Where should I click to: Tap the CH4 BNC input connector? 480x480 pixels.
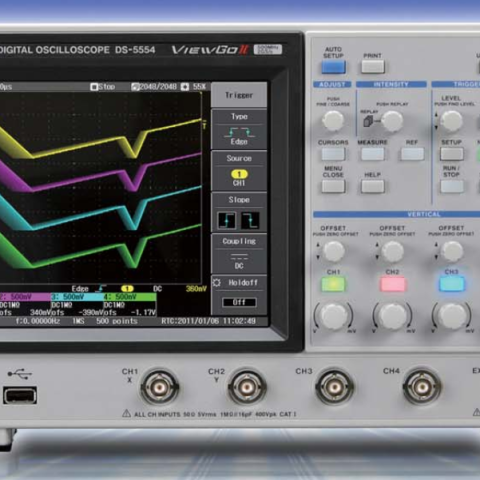tap(422, 387)
